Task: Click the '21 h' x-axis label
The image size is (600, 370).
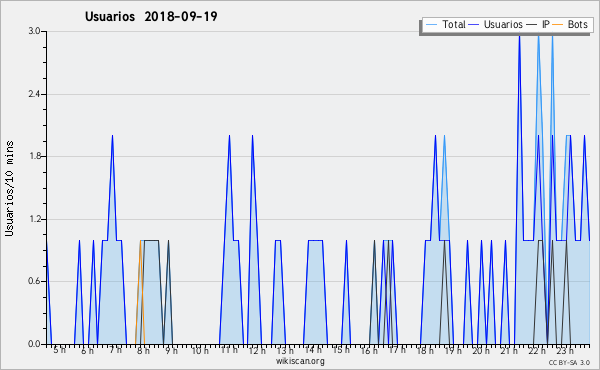Action: point(509,351)
